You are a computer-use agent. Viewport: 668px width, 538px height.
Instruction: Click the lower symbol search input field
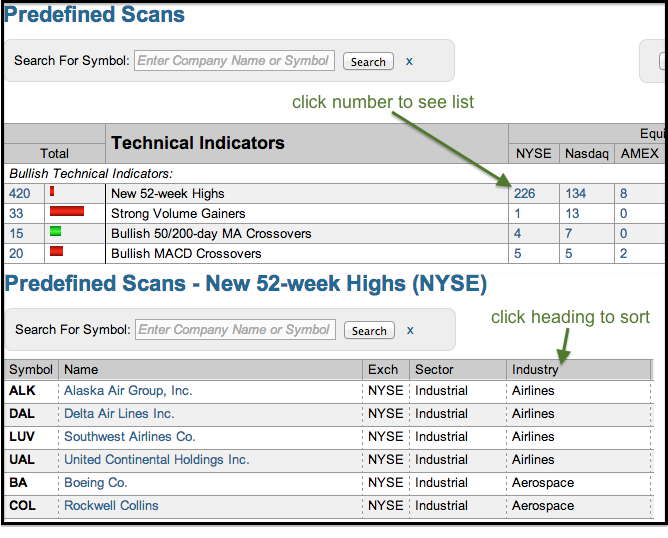pyautogui.click(x=235, y=329)
